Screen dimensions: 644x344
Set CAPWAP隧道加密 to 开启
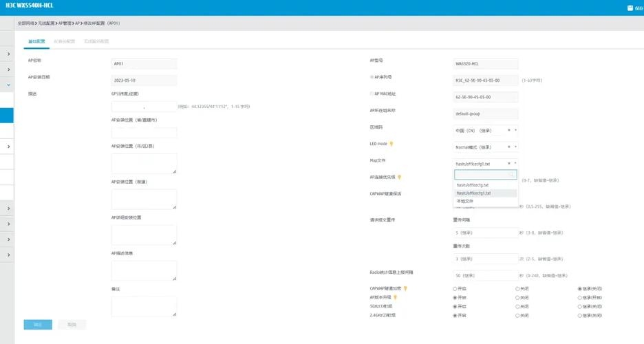[x=455, y=288]
